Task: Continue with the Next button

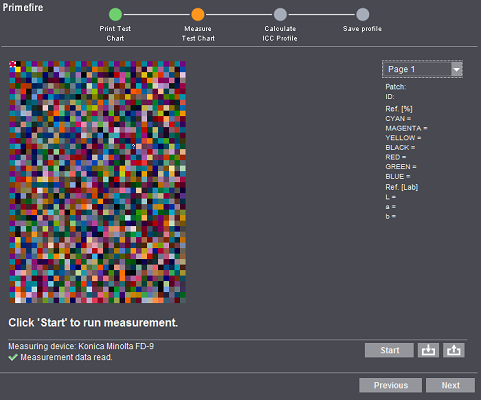Action: pyautogui.click(x=451, y=385)
